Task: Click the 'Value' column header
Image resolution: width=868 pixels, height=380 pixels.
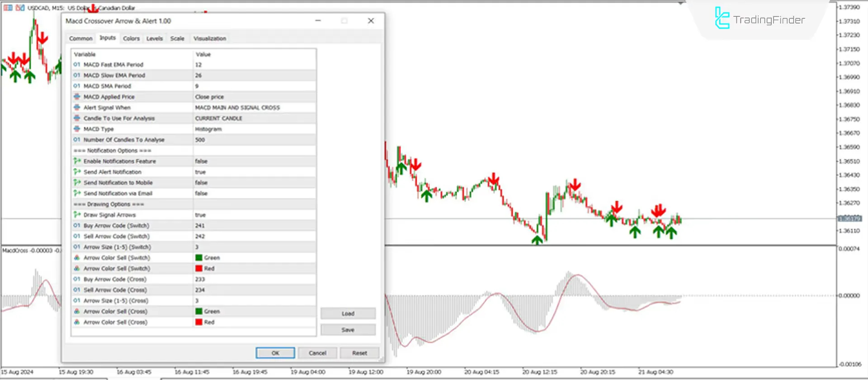Action: (203, 54)
